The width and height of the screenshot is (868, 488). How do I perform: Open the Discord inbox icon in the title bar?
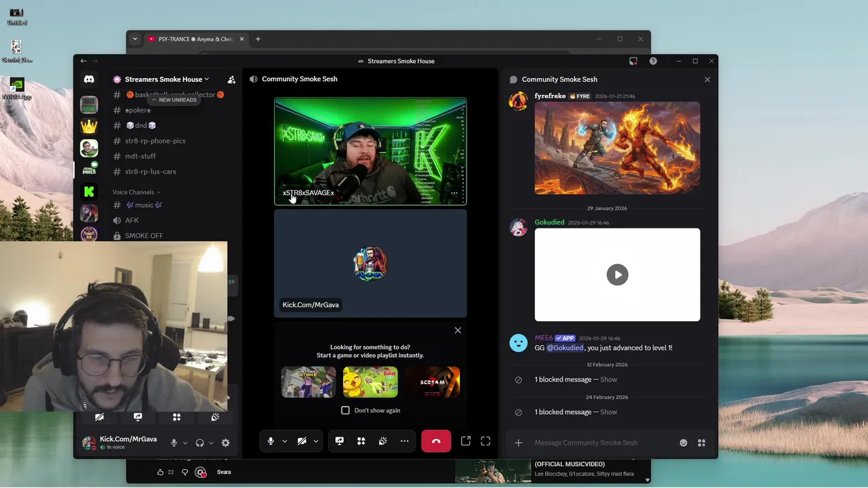pyautogui.click(x=633, y=61)
